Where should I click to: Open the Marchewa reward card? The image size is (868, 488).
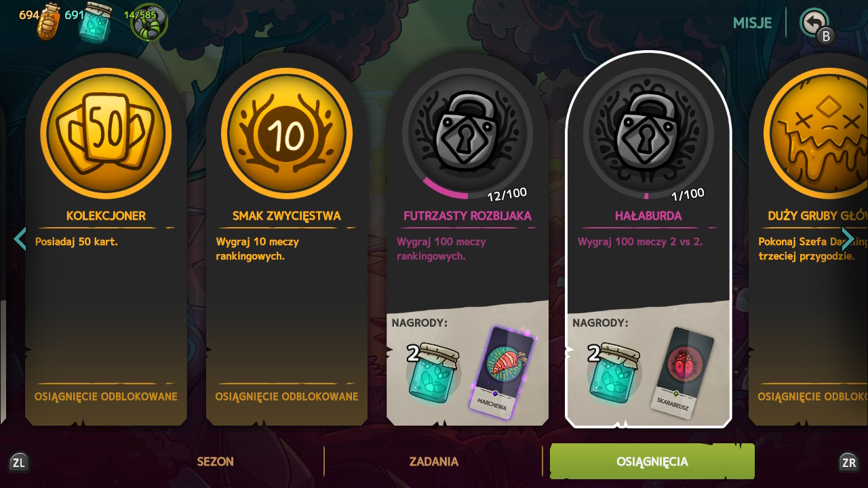coord(502,372)
